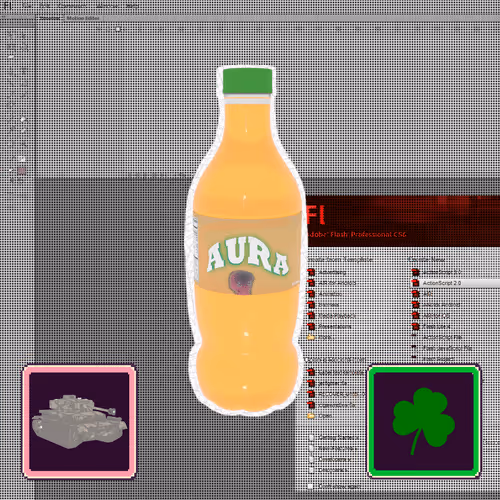Click the Adobe Flash Professional CS6 title
The image size is (500, 500).
(356, 234)
